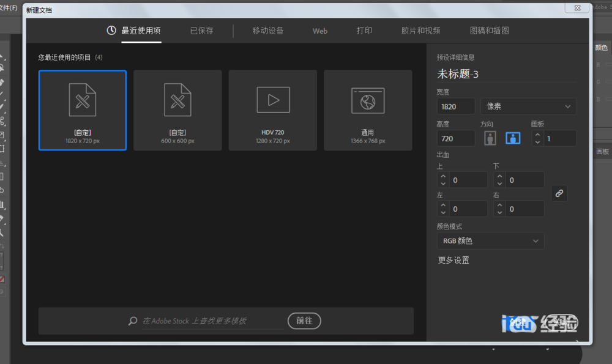Viewport: 612px width, 364px height.
Task: Open the 胶片和视频 tab
Action: click(421, 30)
